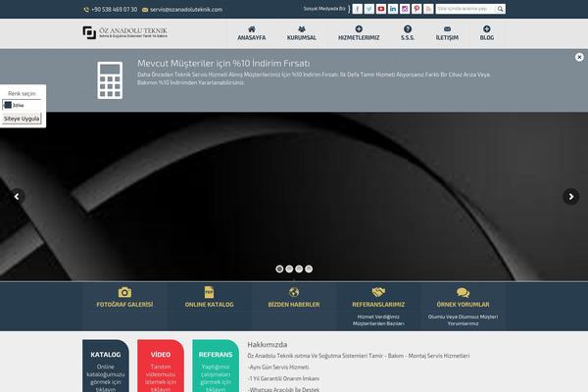588x392 pixels.
Task: Go to the ANASAYFA menu item
Action: [252, 33]
